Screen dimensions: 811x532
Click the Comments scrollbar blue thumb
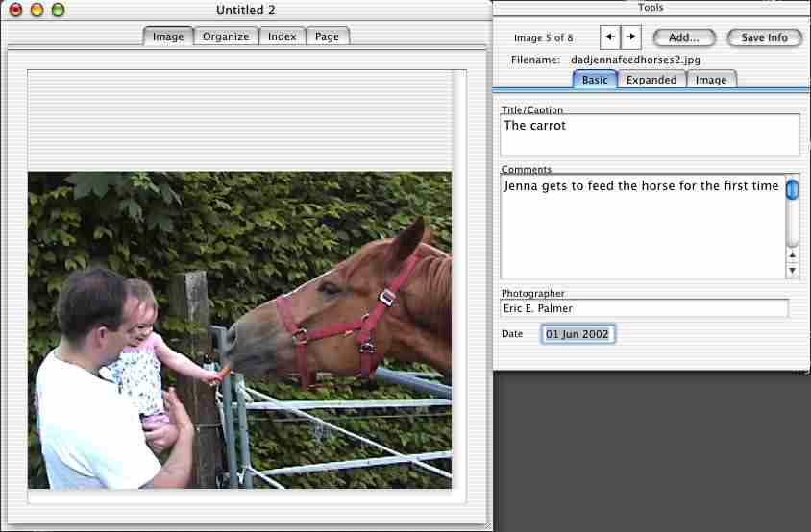point(792,188)
